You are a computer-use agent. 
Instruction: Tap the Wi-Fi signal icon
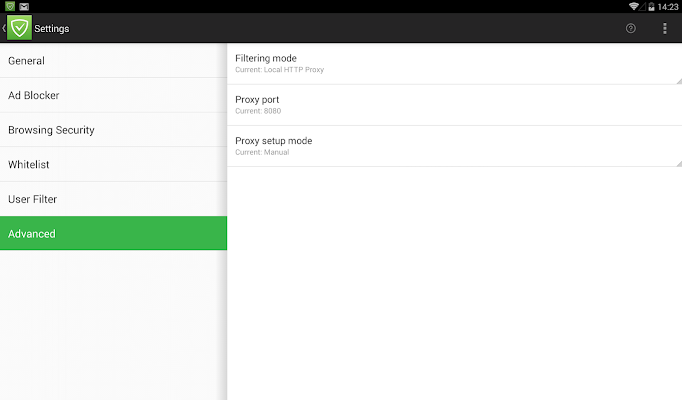click(634, 6)
